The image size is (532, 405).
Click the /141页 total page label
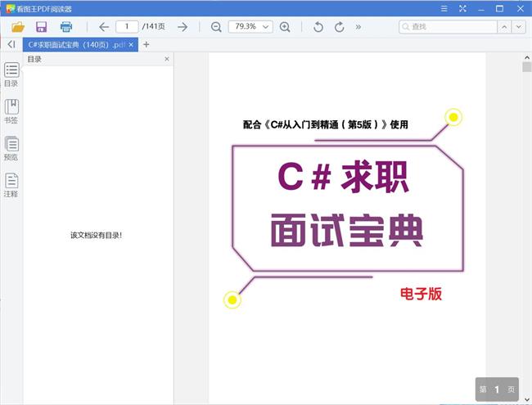coord(153,26)
